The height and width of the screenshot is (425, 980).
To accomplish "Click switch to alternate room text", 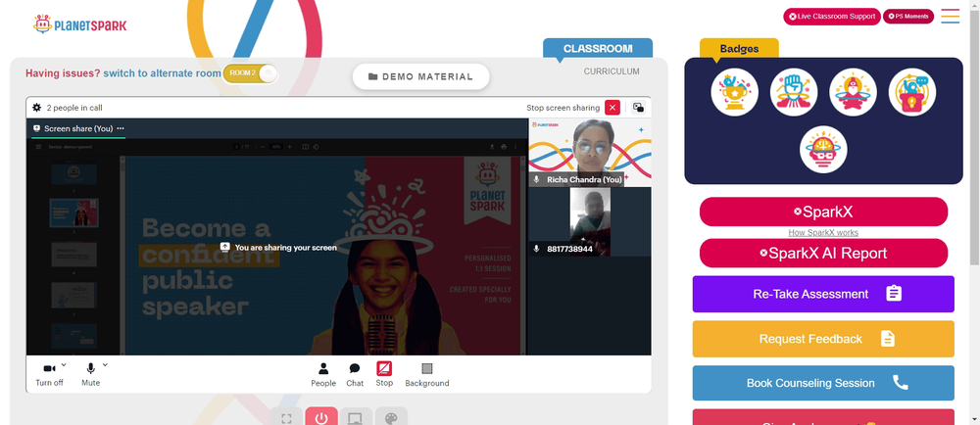I will coord(162,73).
